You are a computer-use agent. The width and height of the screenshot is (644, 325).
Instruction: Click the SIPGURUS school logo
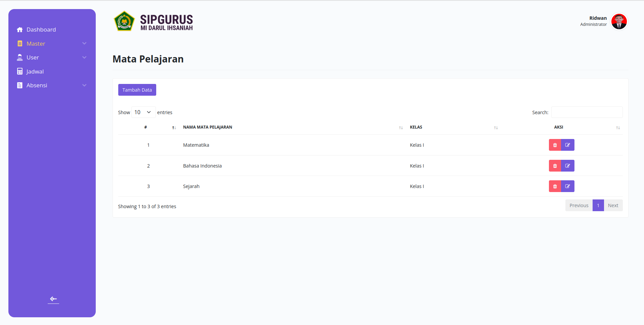pos(124,21)
